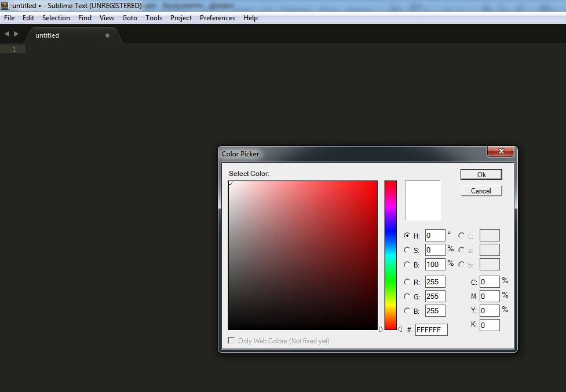Click the next tab arrow
566x392 pixels.
16,34
